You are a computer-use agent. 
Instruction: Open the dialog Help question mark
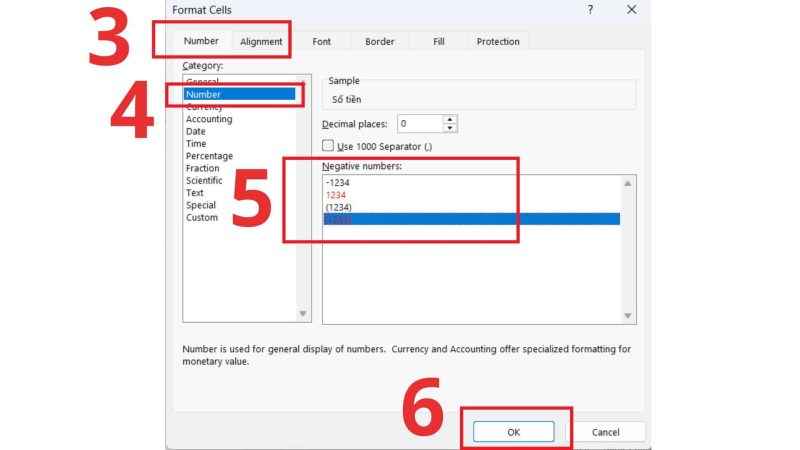[590, 10]
